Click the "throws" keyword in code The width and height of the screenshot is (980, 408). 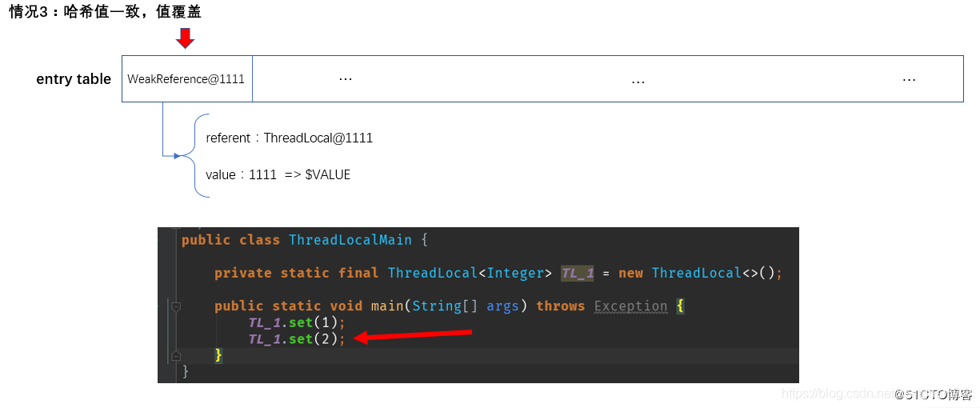pyautogui.click(x=561, y=306)
